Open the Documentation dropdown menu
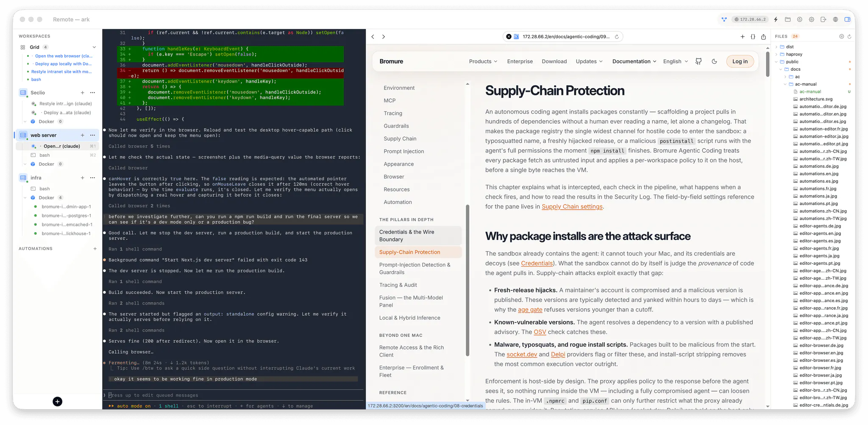868x425 pixels. point(634,61)
